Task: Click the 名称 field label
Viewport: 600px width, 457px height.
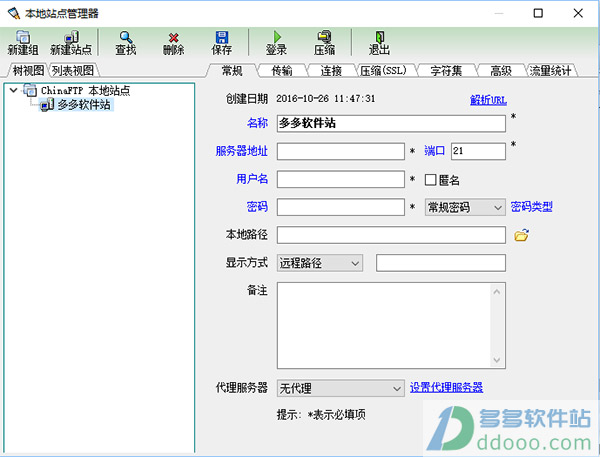Action: tap(257, 123)
